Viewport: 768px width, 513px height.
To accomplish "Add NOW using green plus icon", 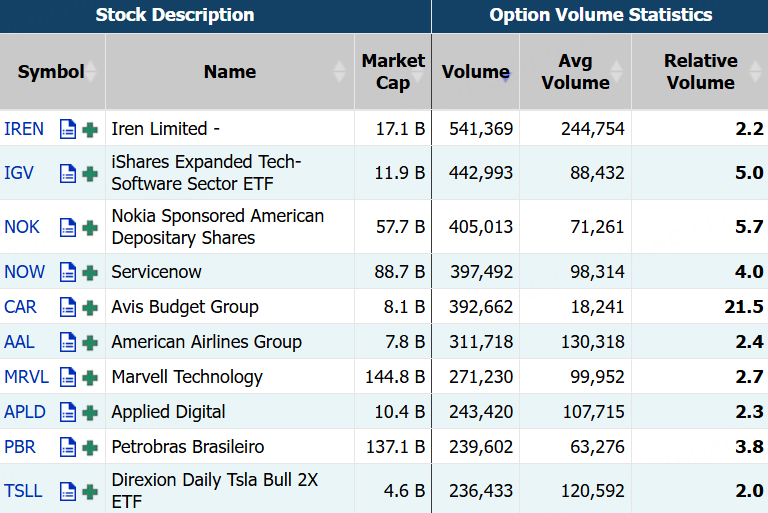I will pos(90,272).
